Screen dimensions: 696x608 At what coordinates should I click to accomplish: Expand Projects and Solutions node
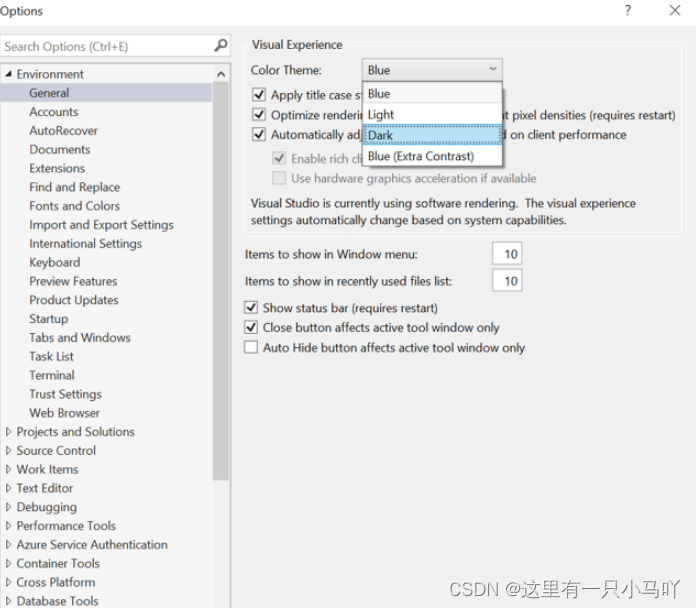[x=8, y=431]
